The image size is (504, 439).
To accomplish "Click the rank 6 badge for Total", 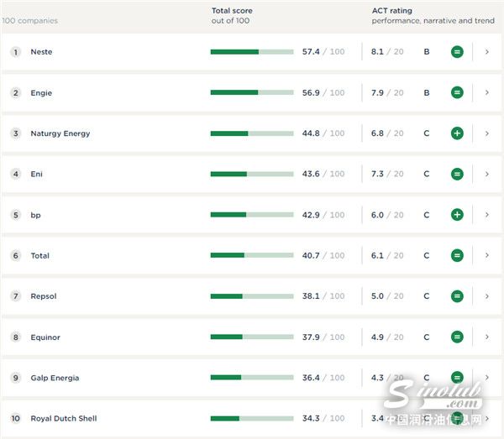I will pos(15,256).
